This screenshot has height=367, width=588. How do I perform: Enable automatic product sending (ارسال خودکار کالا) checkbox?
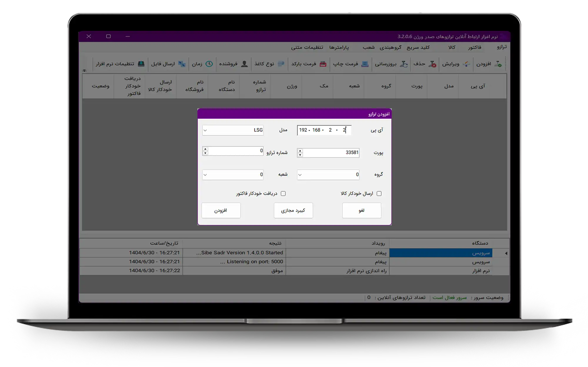tap(379, 193)
